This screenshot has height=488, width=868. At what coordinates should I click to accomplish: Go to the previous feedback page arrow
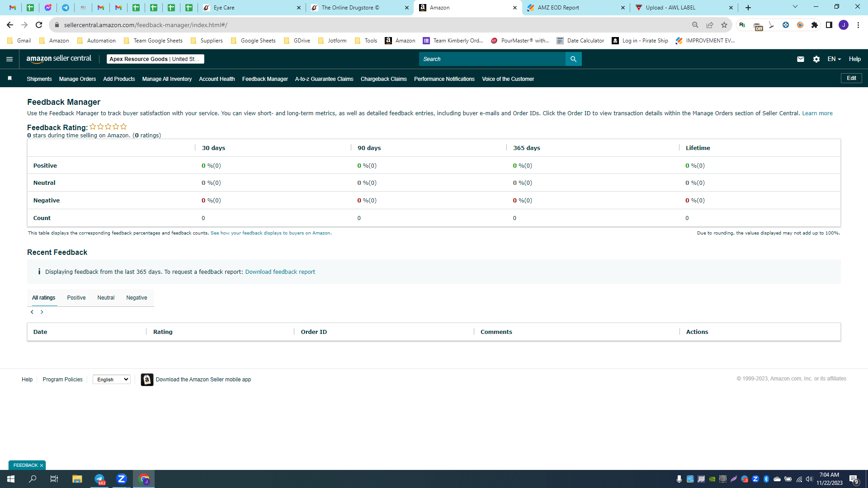click(32, 312)
